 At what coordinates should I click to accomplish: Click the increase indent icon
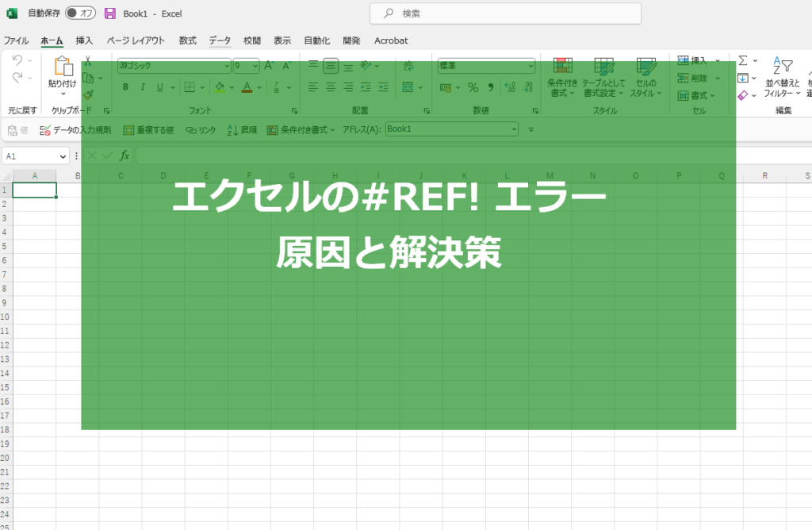pos(383,87)
